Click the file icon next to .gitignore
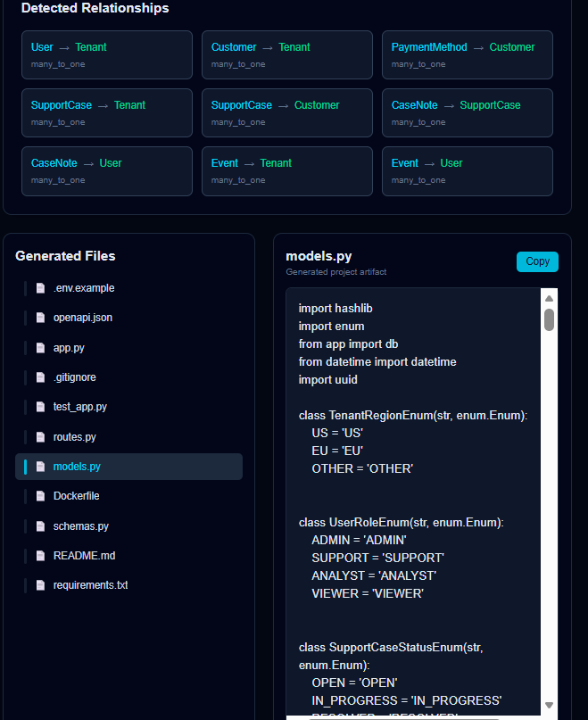 40,377
